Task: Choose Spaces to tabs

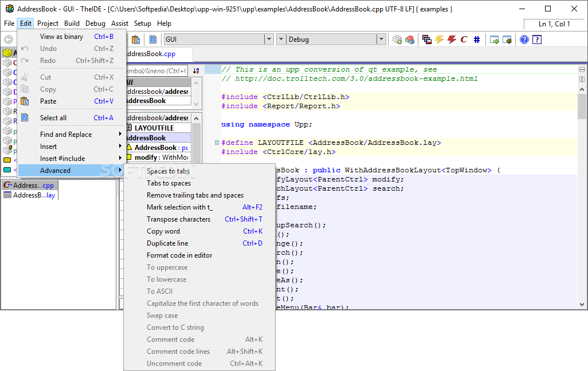Action: coord(199,171)
